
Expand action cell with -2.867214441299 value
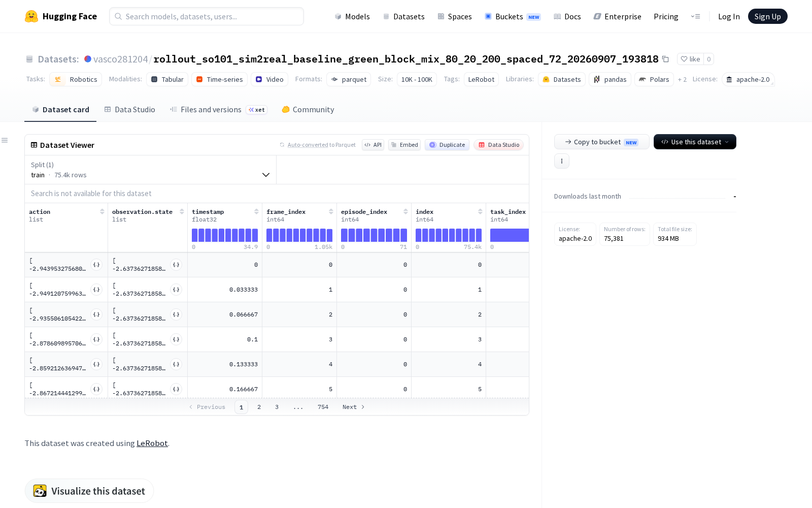(96, 389)
